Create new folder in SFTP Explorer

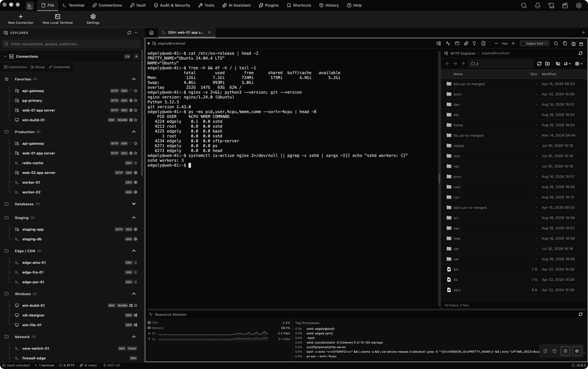pos(548,64)
